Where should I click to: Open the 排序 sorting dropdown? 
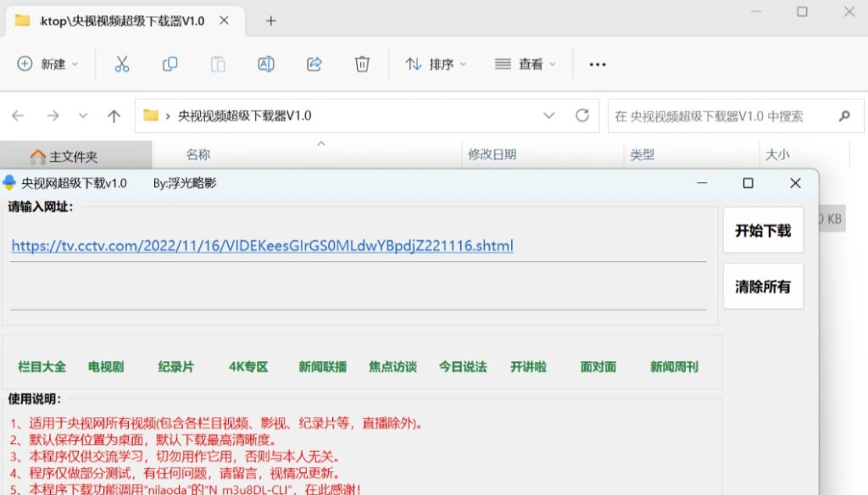[x=434, y=64]
